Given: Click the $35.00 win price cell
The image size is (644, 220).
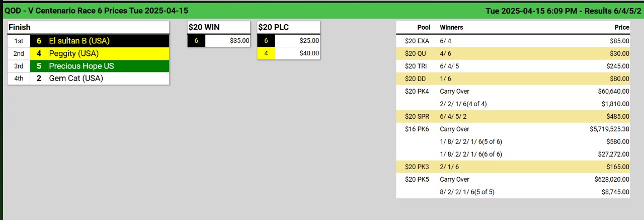Looking at the screenshot, I should click(228, 41).
